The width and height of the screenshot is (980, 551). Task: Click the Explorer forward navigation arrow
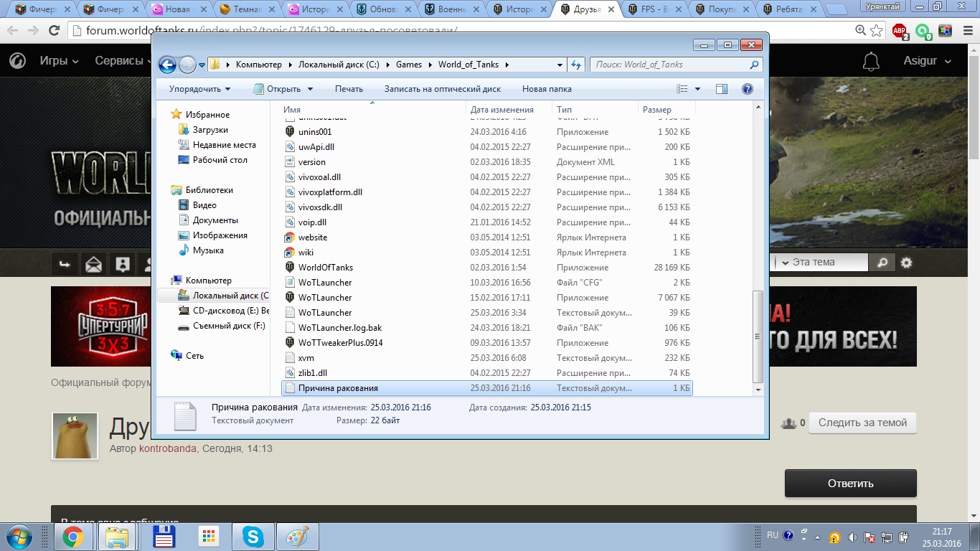pos(187,65)
